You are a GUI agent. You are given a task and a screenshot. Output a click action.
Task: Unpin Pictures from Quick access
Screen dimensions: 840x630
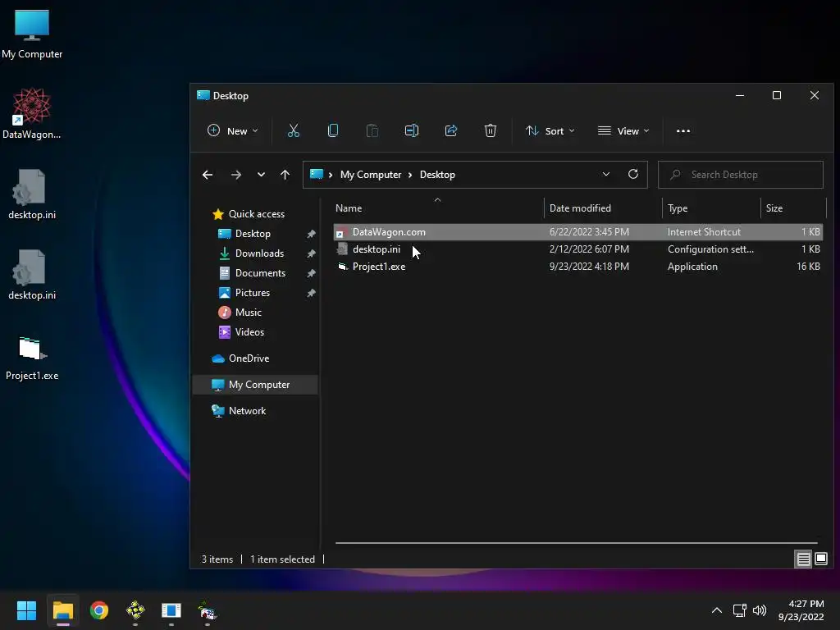coord(311,293)
